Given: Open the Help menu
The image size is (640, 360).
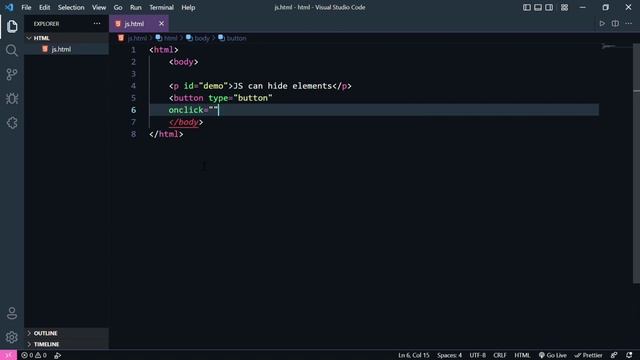Looking at the screenshot, I should coord(188,7).
